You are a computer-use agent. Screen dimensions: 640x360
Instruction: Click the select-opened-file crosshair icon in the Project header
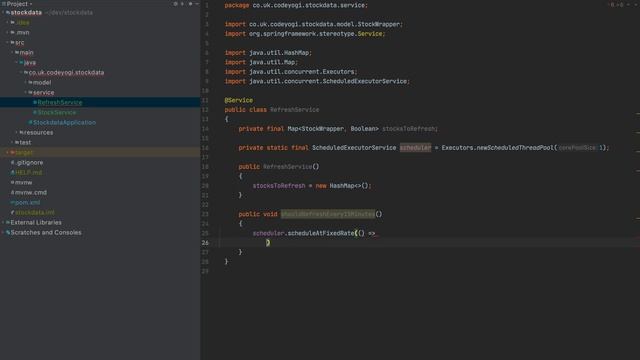[x=176, y=4]
